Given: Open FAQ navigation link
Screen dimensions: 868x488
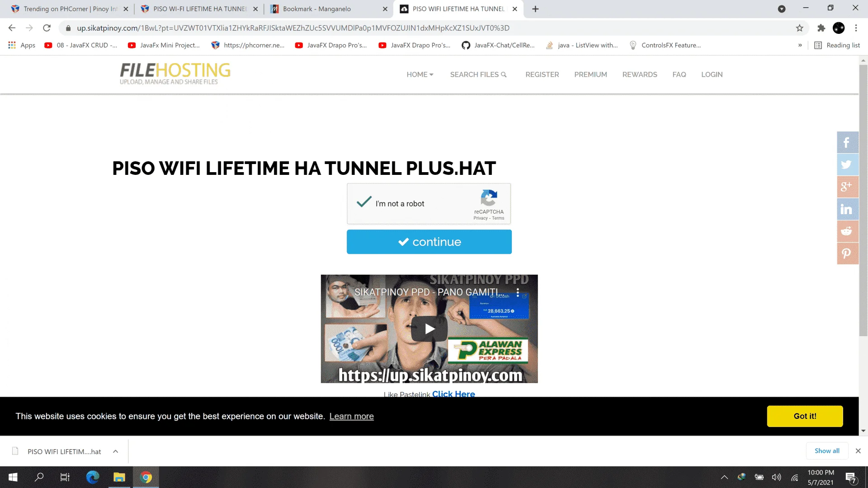Looking at the screenshot, I should point(679,75).
